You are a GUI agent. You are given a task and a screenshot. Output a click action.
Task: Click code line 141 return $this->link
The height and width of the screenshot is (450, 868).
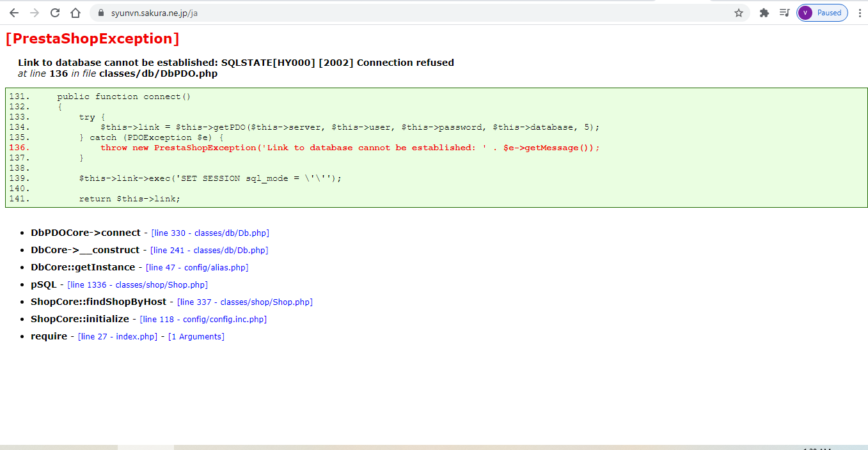[x=130, y=199]
